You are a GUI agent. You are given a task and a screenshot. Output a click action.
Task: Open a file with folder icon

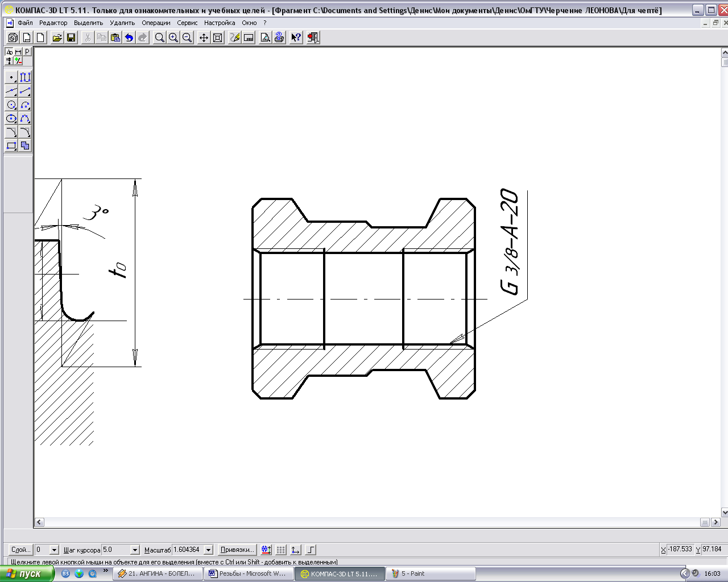point(57,38)
